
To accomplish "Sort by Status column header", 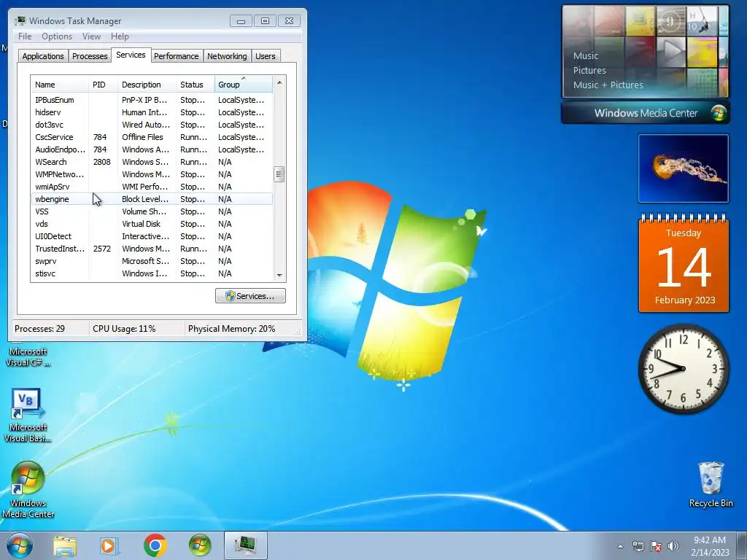I will pos(196,85).
